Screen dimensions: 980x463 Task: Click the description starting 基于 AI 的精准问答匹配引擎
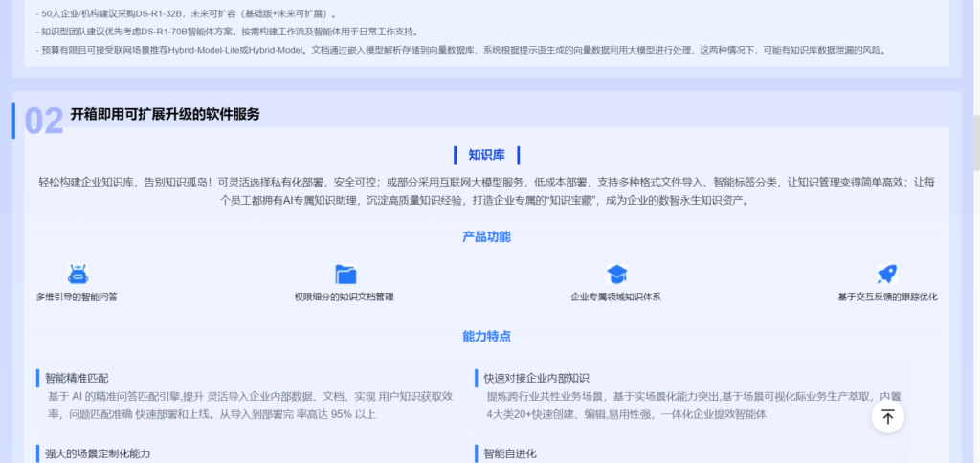click(250, 405)
